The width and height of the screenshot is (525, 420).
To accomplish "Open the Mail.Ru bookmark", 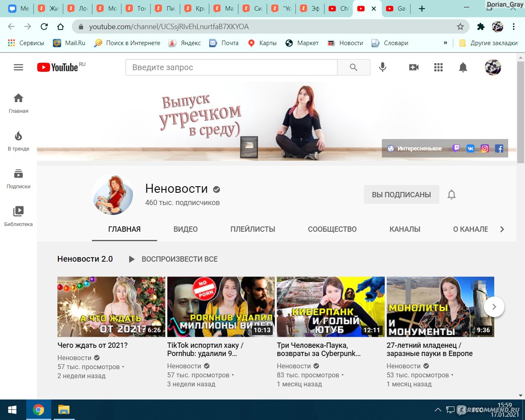I will (69, 43).
